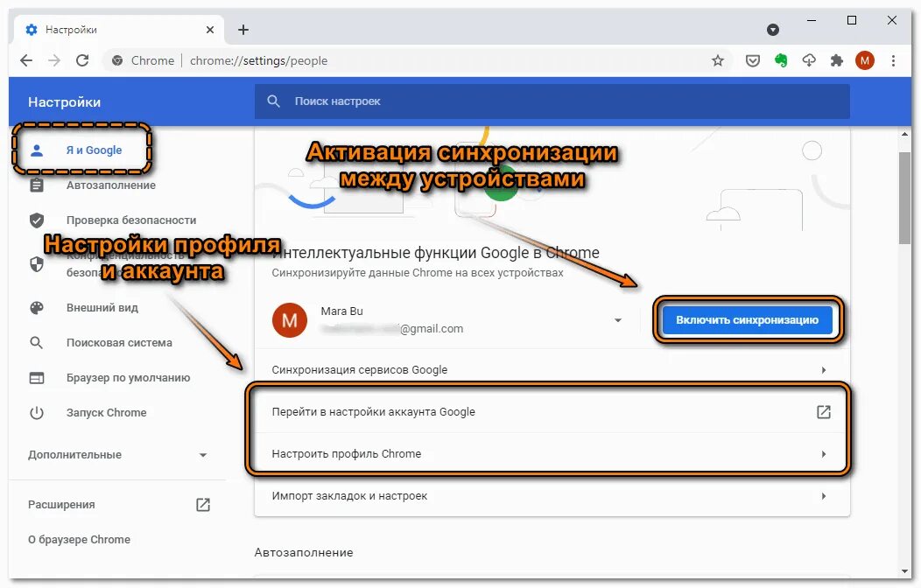
Task: Click the forward navigation arrow
Action: point(54,60)
